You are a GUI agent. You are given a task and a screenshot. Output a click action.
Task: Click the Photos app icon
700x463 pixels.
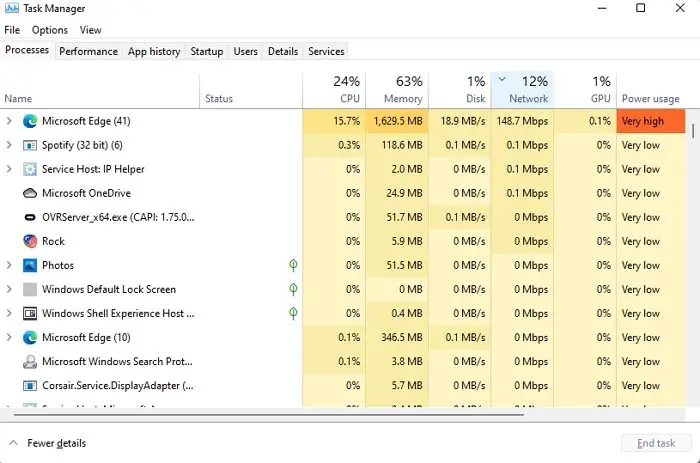(30, 265)
